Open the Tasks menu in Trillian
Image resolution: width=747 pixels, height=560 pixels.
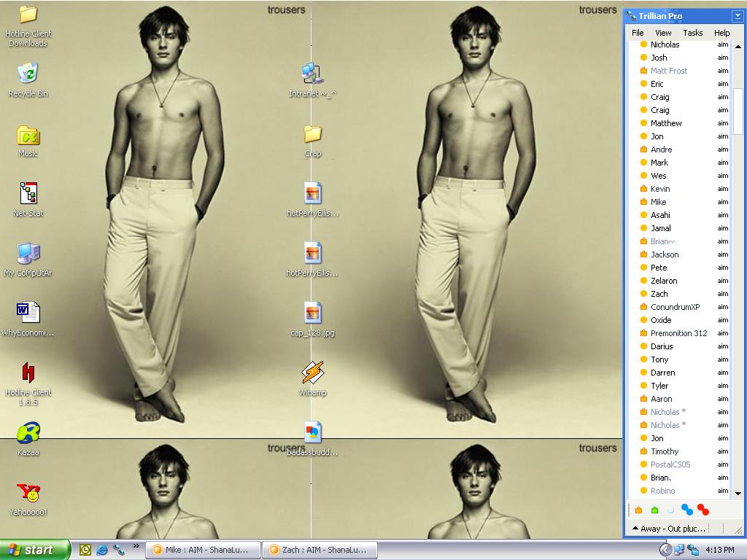tap(693, 33)
